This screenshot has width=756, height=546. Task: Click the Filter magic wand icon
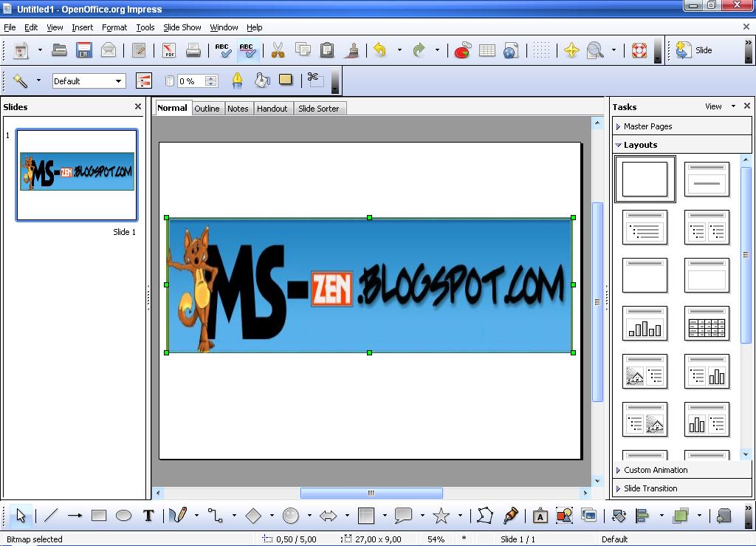pyautogui.click(x=20, y=81)
